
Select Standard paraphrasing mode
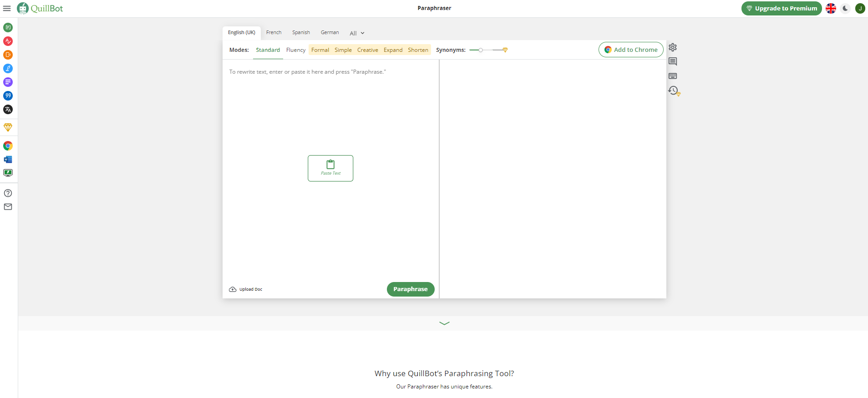tap(268, 50)
